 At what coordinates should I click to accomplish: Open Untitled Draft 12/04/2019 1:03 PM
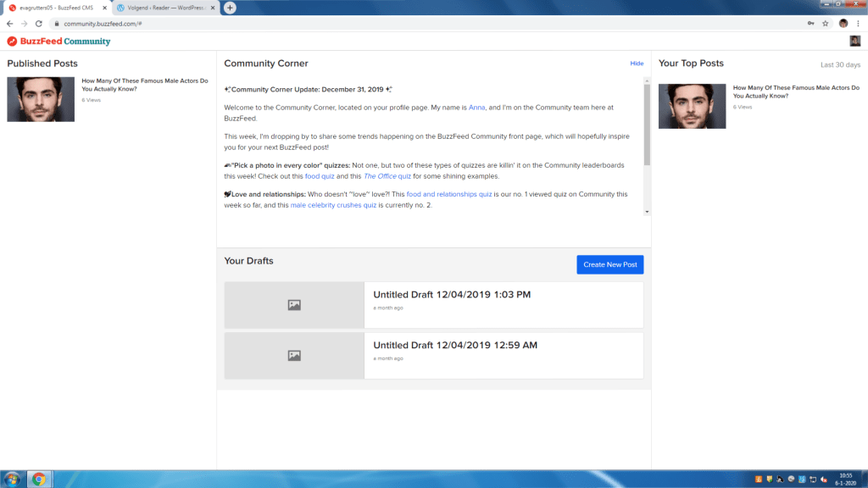coord(452,295)
